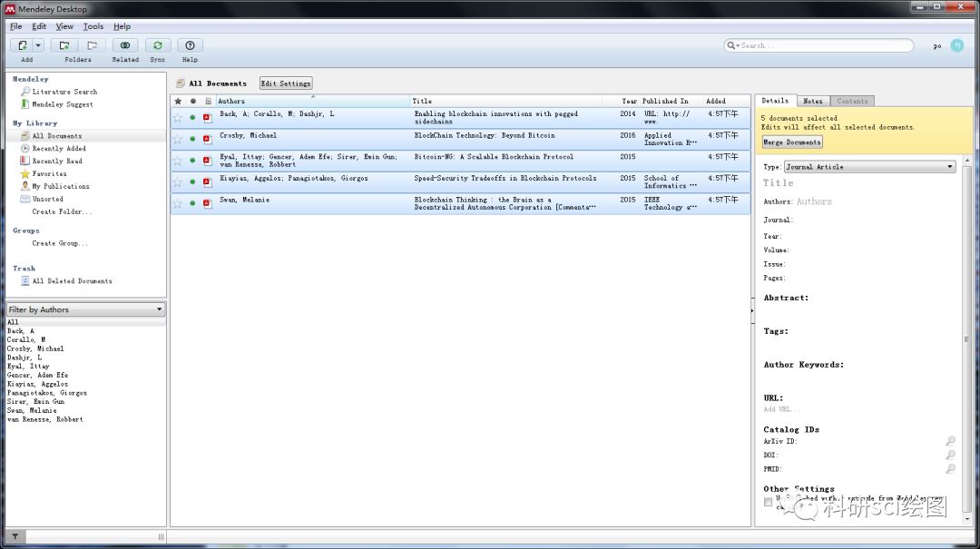The height and width of the screenshot is (549, 980).
Task: Click the user avatar icon near search
Action: 957,45
